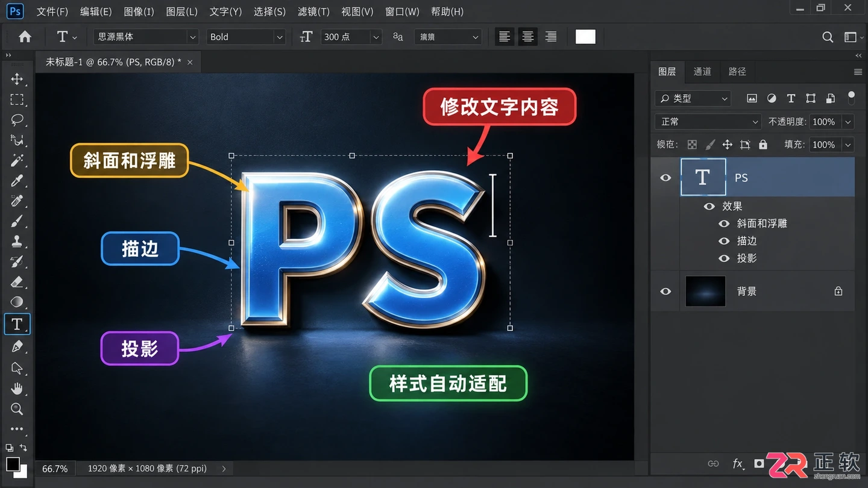The image size is (868, 488).
Task: Select the Eyedropper tool
Action: (17, 181)
